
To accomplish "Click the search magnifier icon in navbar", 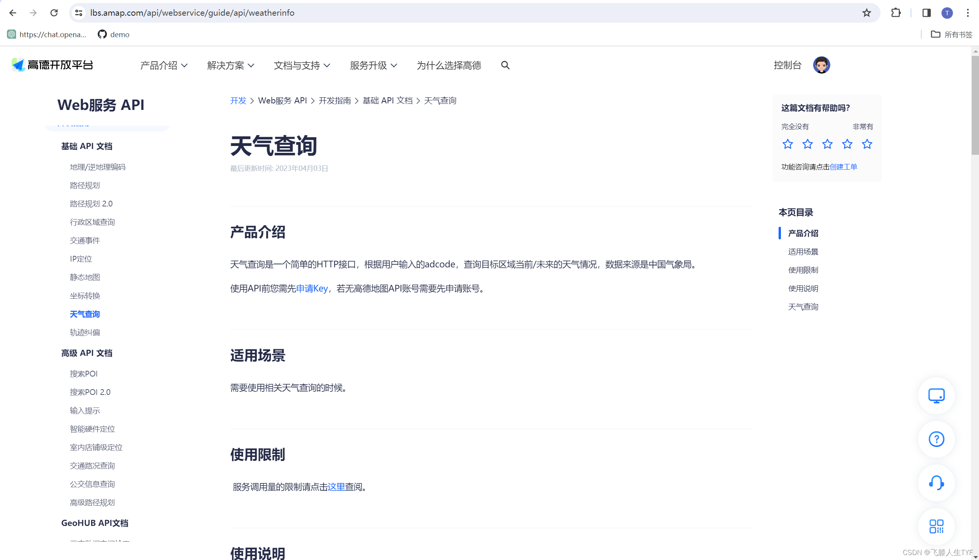I will click(505, 65).
